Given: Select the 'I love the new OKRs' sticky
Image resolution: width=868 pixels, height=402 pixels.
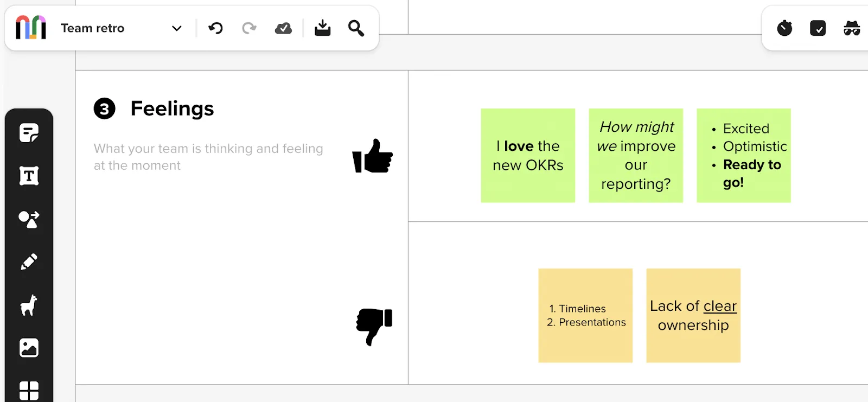Looking at the screenshot, I should (528, 156).
